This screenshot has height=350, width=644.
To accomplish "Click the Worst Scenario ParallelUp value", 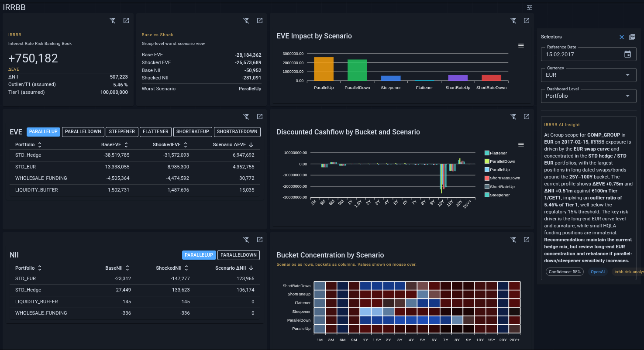I will (x=250, y=89).
